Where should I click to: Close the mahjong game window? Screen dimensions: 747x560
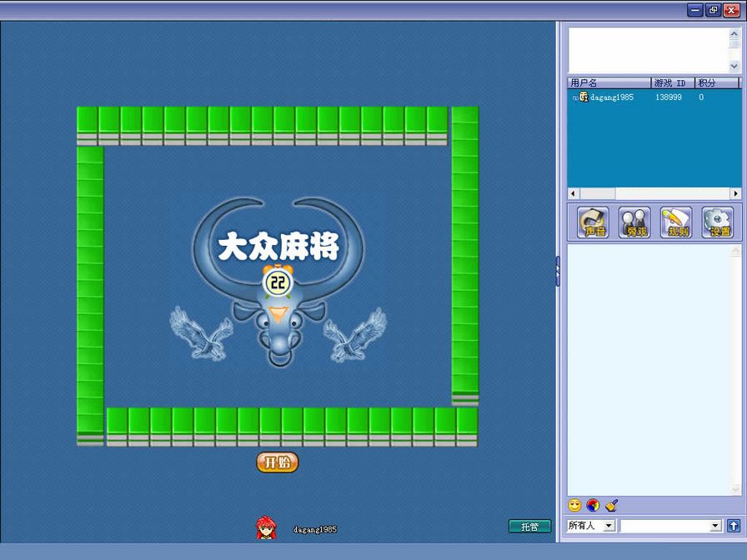point(731,10)
